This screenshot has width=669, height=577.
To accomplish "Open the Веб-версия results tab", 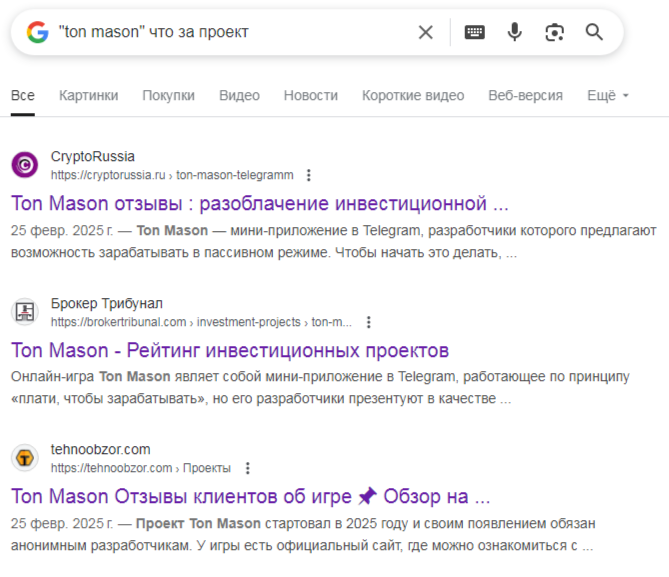I will click(x=525, y=95).
